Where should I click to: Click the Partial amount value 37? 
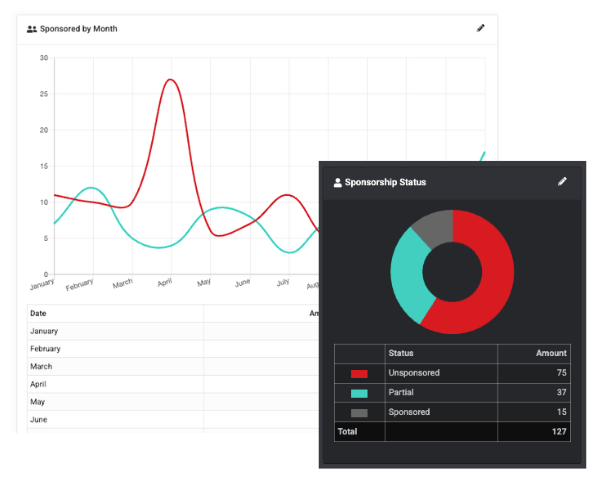[561, 392]
